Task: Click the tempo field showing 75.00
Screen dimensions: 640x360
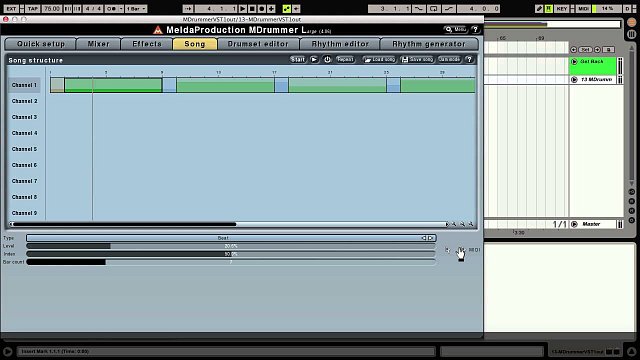Action: click(52, 9)
